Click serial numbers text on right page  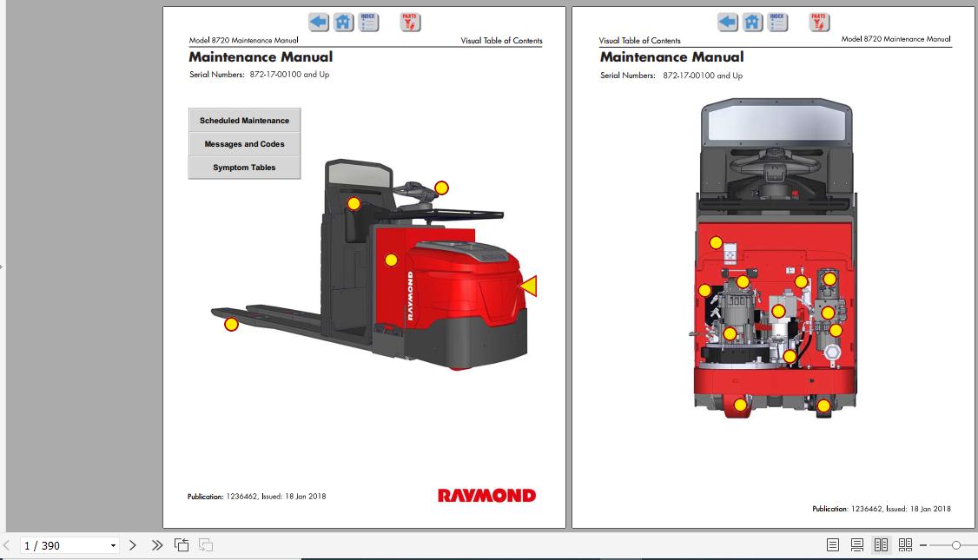[x=671, y=76]
